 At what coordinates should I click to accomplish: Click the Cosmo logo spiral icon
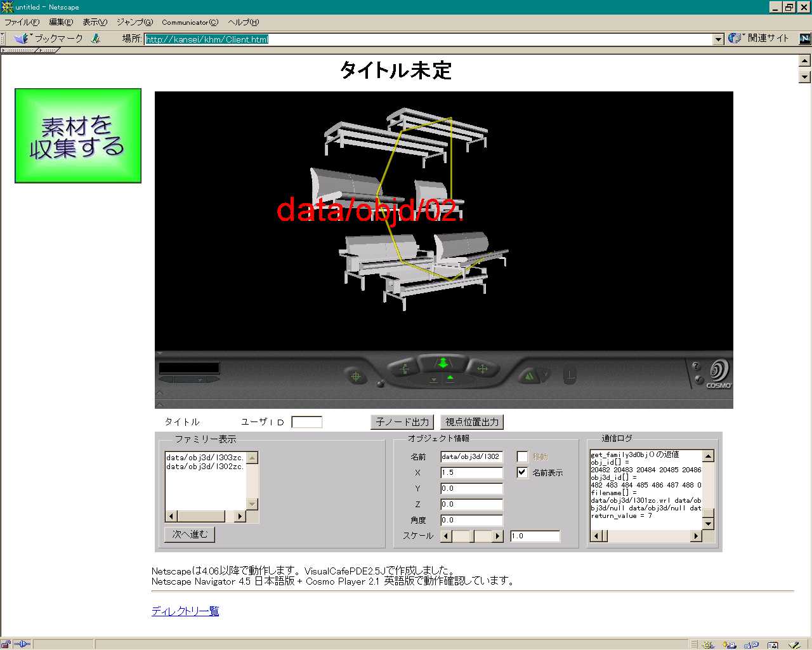[719, 370]
